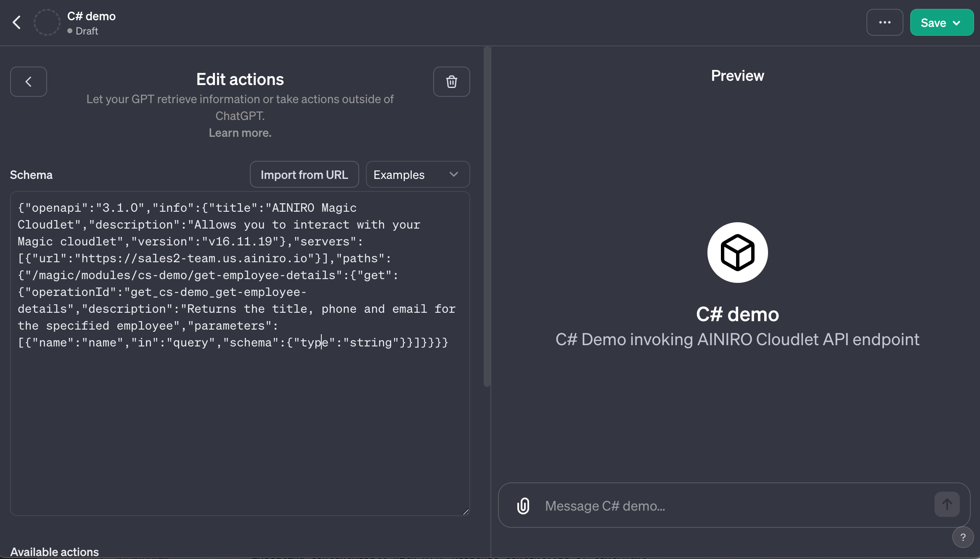Click the 'C# Demo invoking AINIRO Cloudlet API endpoint' description
980x559 pixels.
tap(738, 339)
